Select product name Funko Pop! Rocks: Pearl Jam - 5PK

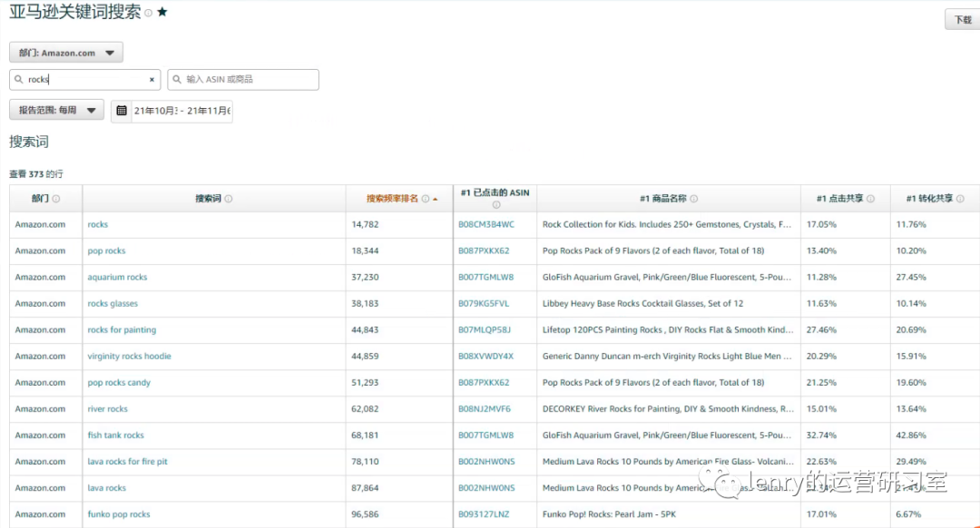pos(610,513)
